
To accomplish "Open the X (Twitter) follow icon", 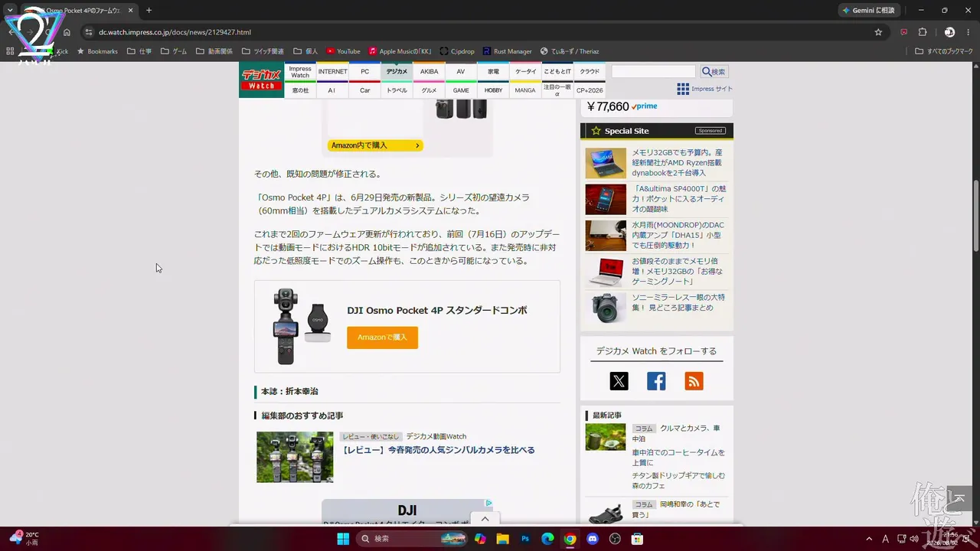I will click(619, 381).
